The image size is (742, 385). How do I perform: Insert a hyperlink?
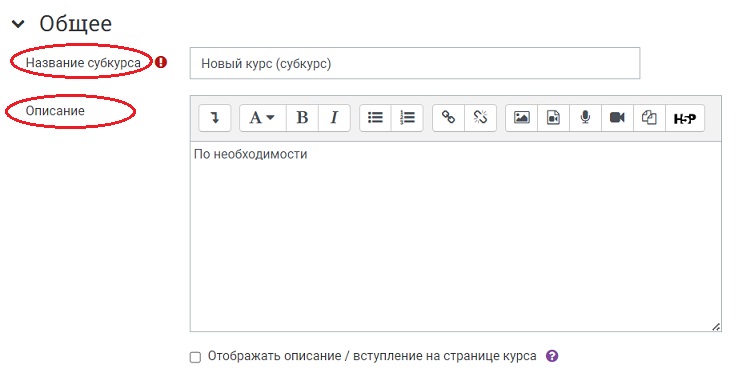coord(449,117)
